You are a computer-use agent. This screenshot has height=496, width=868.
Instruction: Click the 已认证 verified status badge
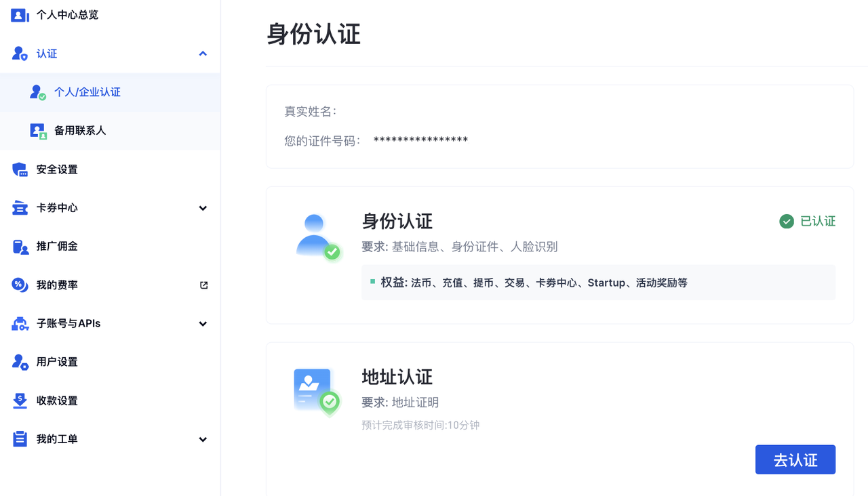pos(807,222)
